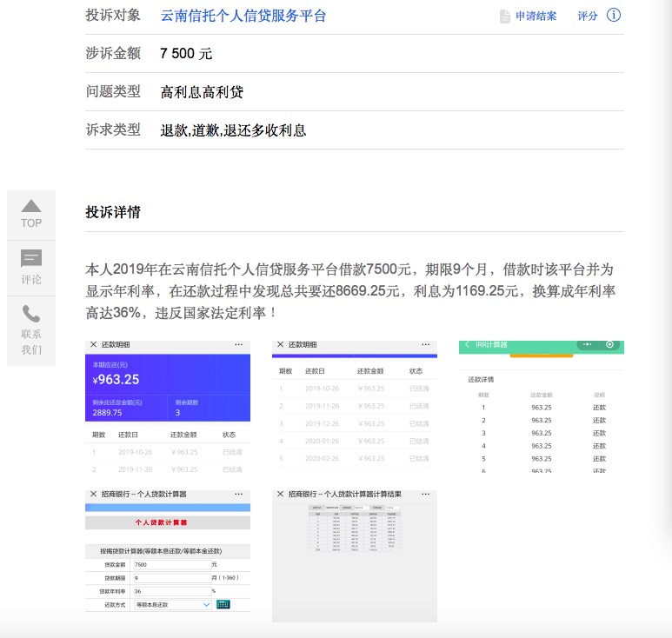Open the info circle icon next to 评分
This screenshot has height=638, width=672.
pos(613,15)
